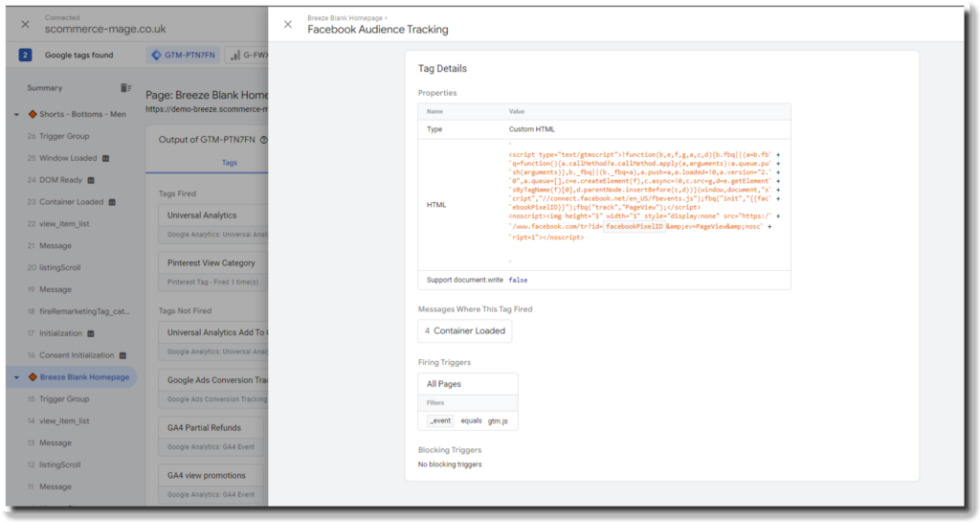This screenshot has width=980, height=522.
Task: Click the demo-breeze page URL link
Action: coord(207,109)
